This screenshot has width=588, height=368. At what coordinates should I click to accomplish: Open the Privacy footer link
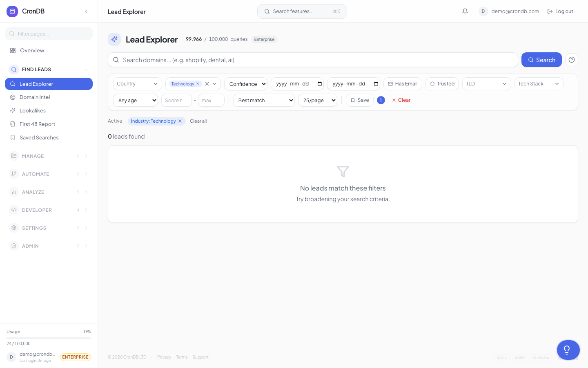164,357
